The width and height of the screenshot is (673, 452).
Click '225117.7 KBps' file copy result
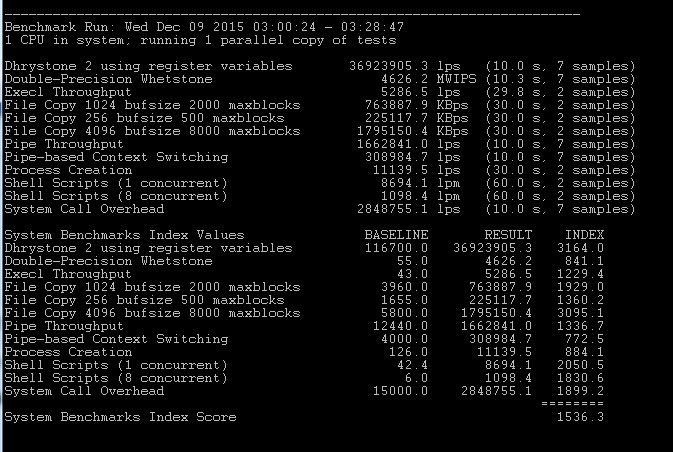click(416, 118)
